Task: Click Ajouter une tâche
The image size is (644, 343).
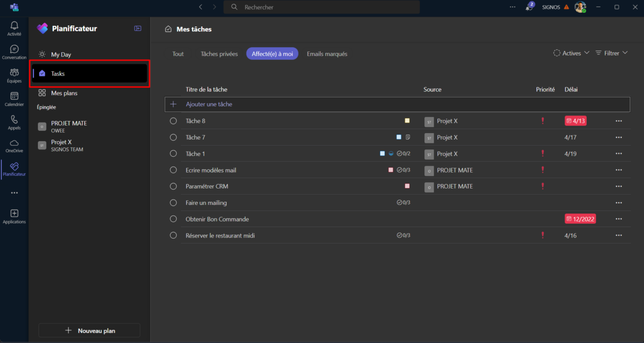Action: (x=209, y=104)
